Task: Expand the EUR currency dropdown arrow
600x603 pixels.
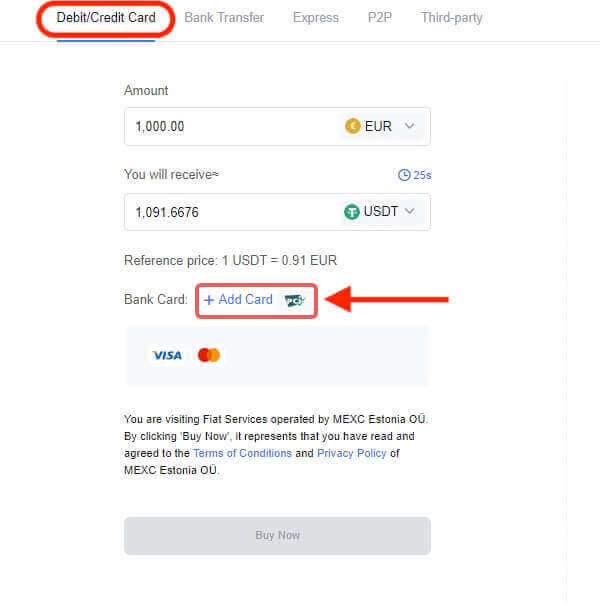Action: click(410, 127)
